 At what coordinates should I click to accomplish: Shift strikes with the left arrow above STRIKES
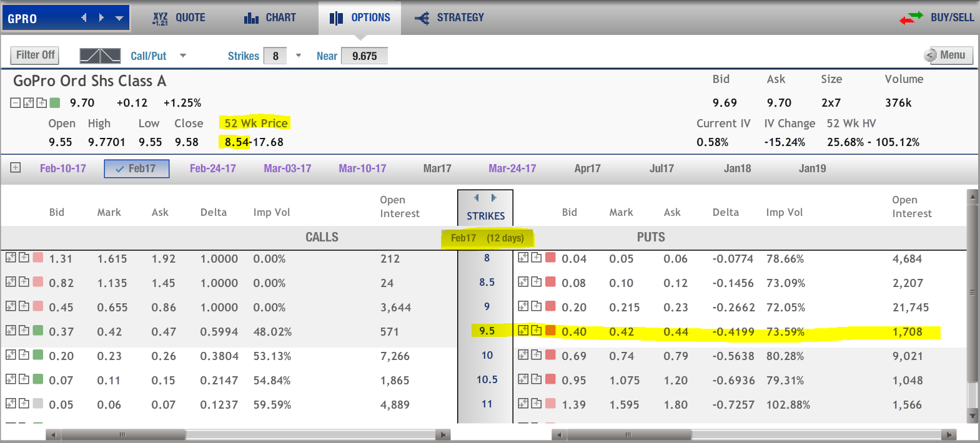477,198
